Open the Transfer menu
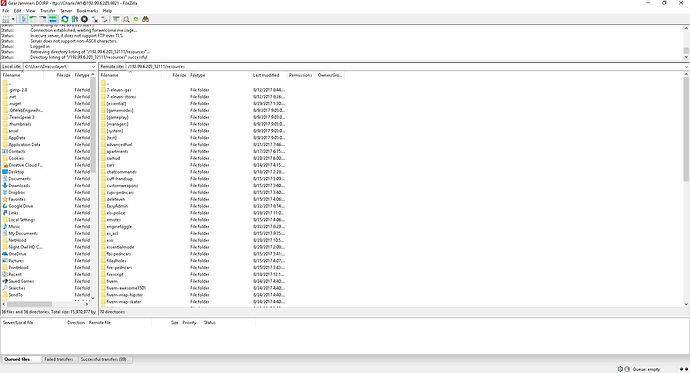Image resolution: width=690 pixels, height=373 pixels. coord(48,11)
